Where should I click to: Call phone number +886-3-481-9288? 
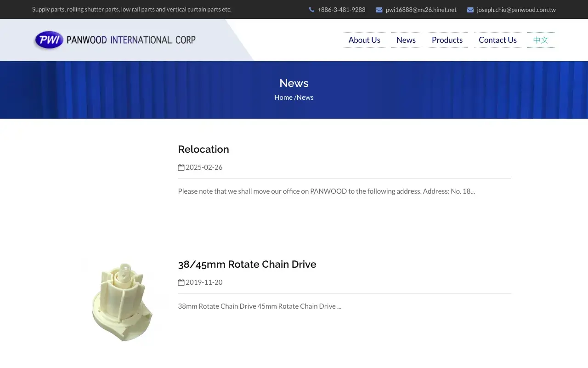(x=341, y=10)
